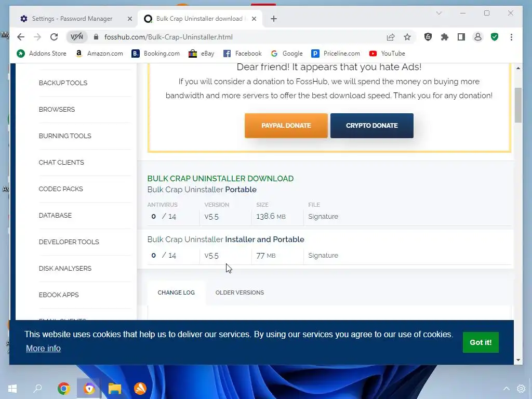Open the Google bookmark
Image resolution: width=532 pixels, height=399 pixels.
coord(287,54)
